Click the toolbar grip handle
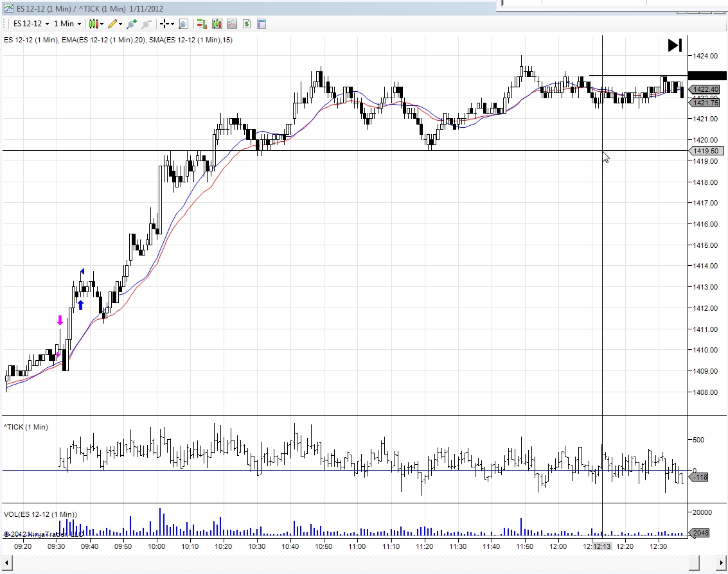Viewport: 728px width, 574px height. point(4,24)
